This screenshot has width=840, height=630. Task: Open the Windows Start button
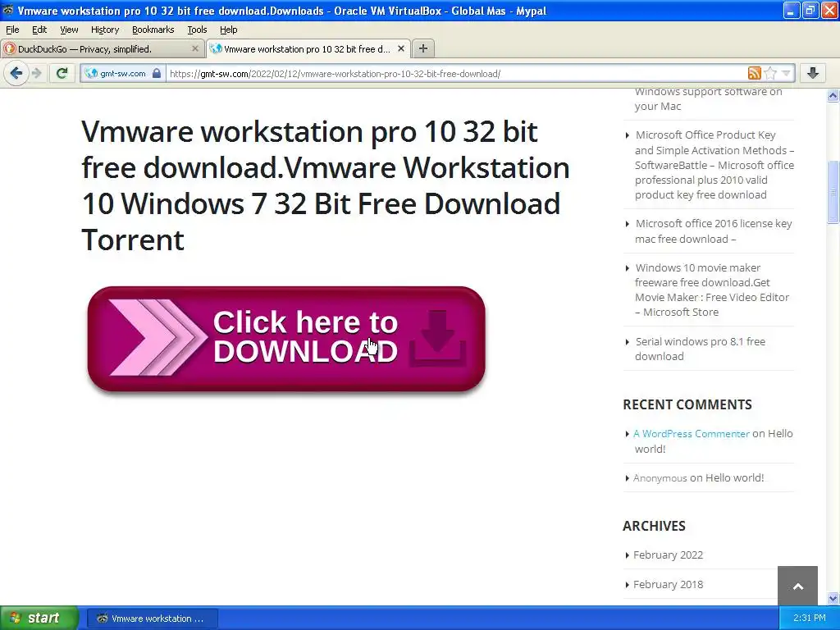(39, 618)
